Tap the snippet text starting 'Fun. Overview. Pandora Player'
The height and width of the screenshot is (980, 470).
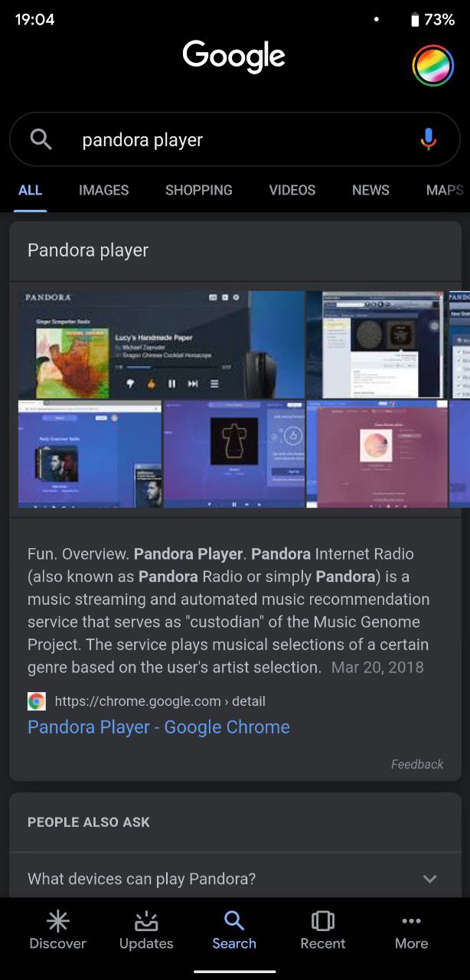click(x=230, y=610)
